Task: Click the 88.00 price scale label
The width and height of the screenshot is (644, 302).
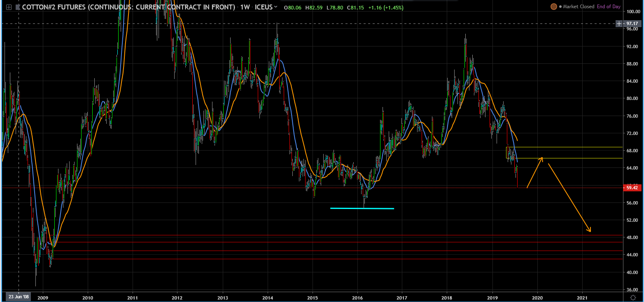Action: point(632,64)
